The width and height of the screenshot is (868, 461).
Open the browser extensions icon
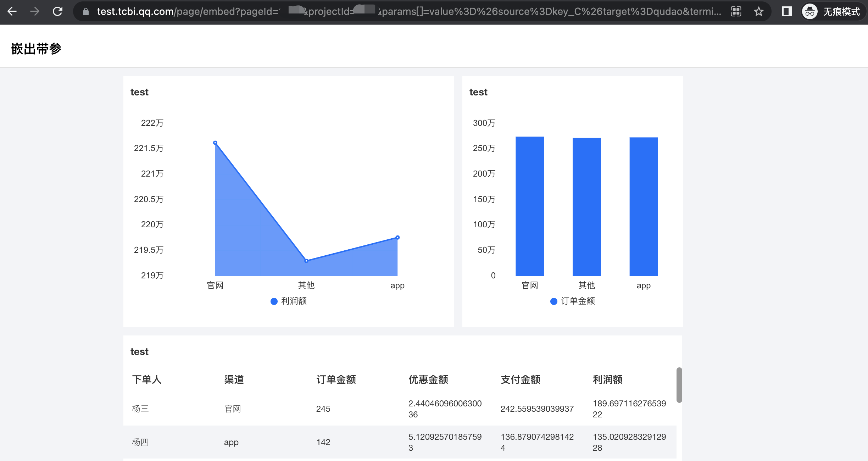[736, 11]
